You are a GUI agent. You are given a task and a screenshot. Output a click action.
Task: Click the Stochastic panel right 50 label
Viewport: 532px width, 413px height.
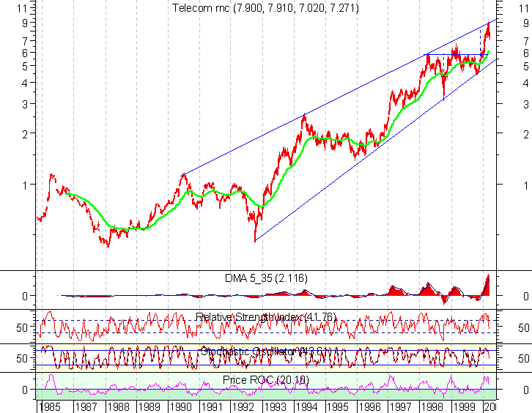(523, 358)
